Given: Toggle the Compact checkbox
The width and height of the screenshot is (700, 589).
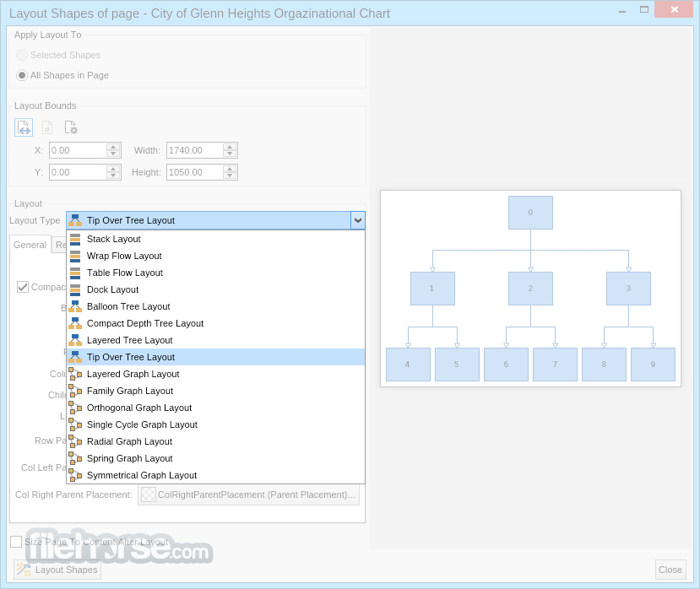Looking at the screenshot, I should coord(22,287).
